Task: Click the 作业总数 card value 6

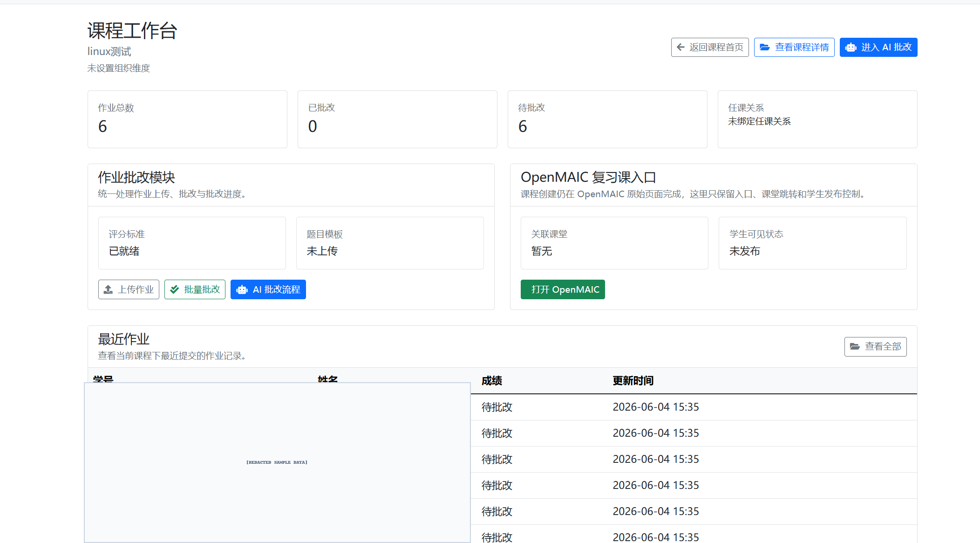Action: coord(102,126)
